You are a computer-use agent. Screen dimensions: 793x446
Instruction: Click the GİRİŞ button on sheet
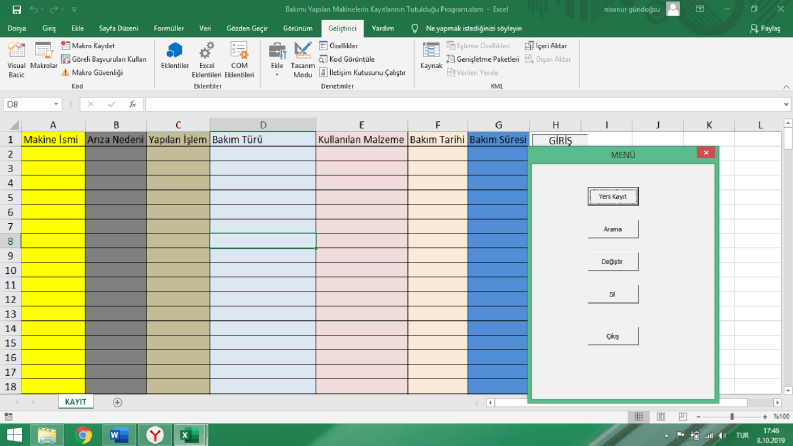coord(560,141)
